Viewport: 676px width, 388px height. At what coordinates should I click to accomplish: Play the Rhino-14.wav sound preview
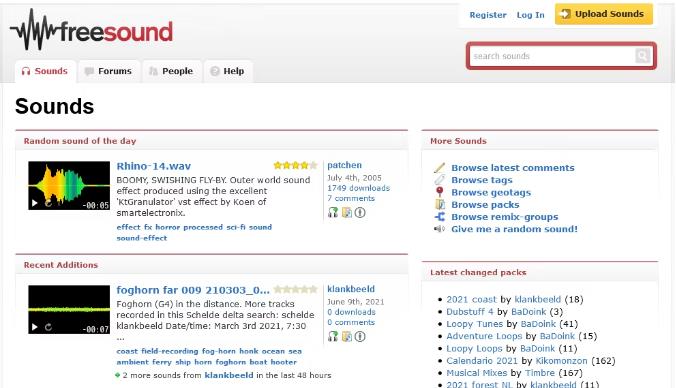(x=34, y=203)
